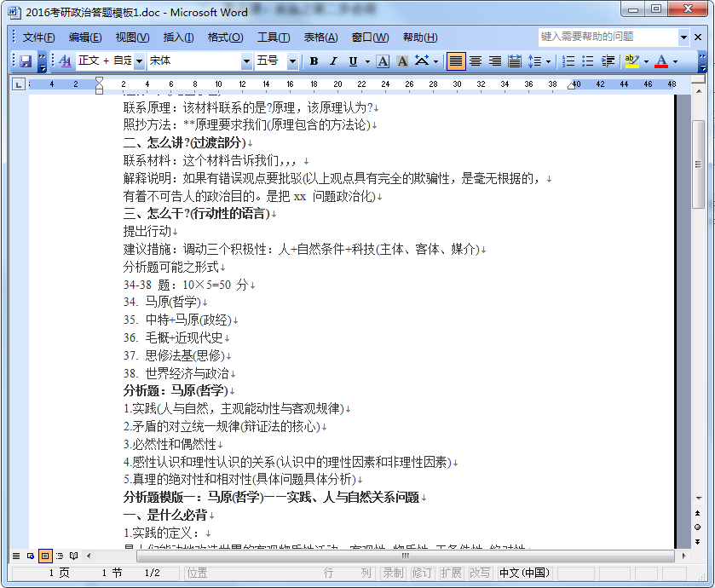Screen dimensions: 715x588
Task: Click the heading 三、怎么干?(行动性的语言)
Action: click(x=197, y=213)
